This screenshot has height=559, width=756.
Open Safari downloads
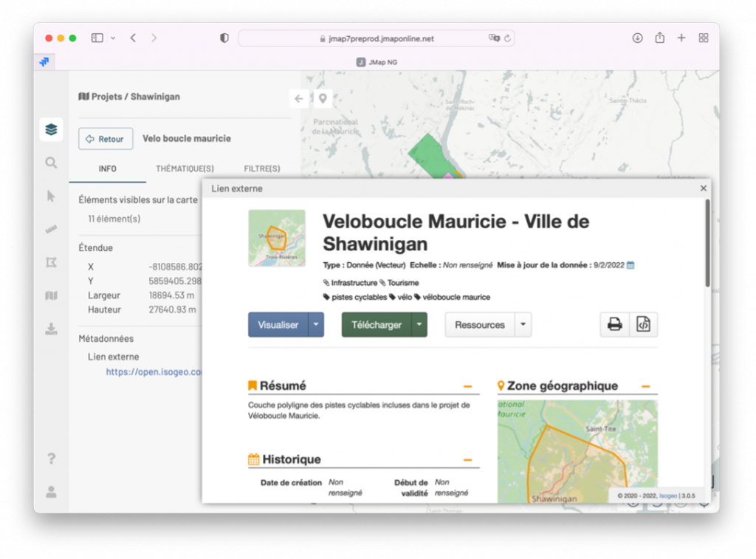coord(637,38)
